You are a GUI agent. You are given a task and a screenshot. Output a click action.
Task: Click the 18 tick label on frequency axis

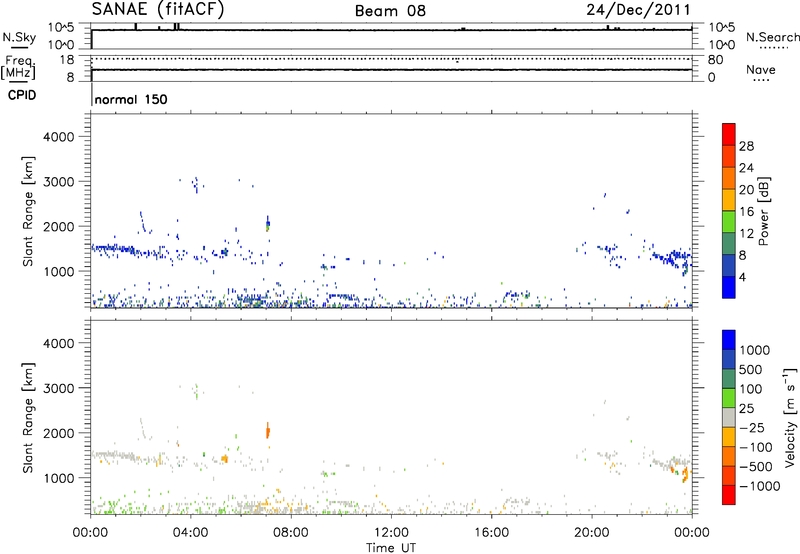[x=67, y=60]
